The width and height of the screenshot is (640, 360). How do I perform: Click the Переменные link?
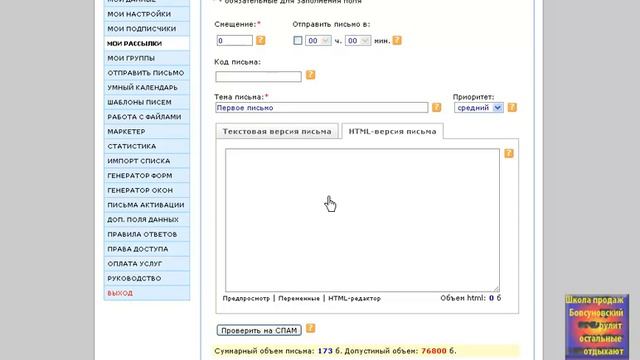[299, 298]
